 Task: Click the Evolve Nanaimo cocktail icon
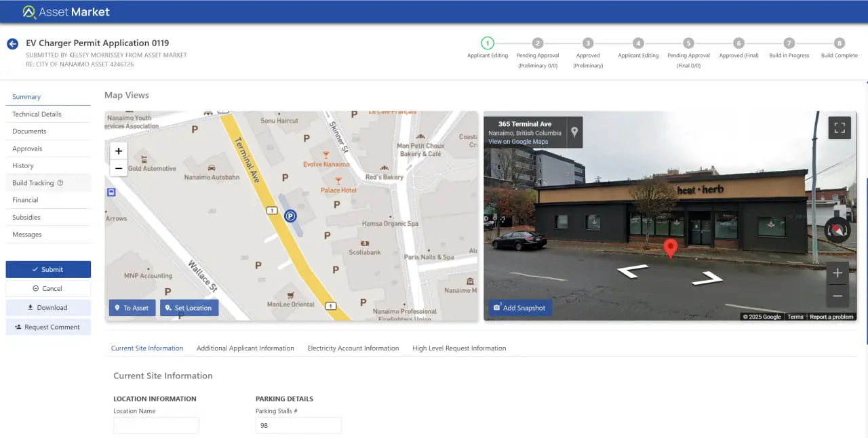[326, 155]
